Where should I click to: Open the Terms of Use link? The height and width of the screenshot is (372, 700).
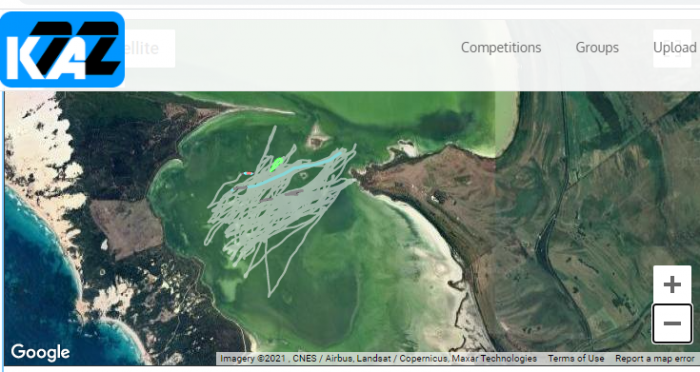(x=576, y=358)
